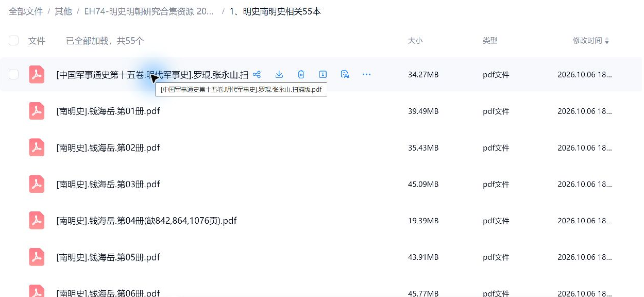Click PDF icon of 钱海岳.第01册

[37, 111]
